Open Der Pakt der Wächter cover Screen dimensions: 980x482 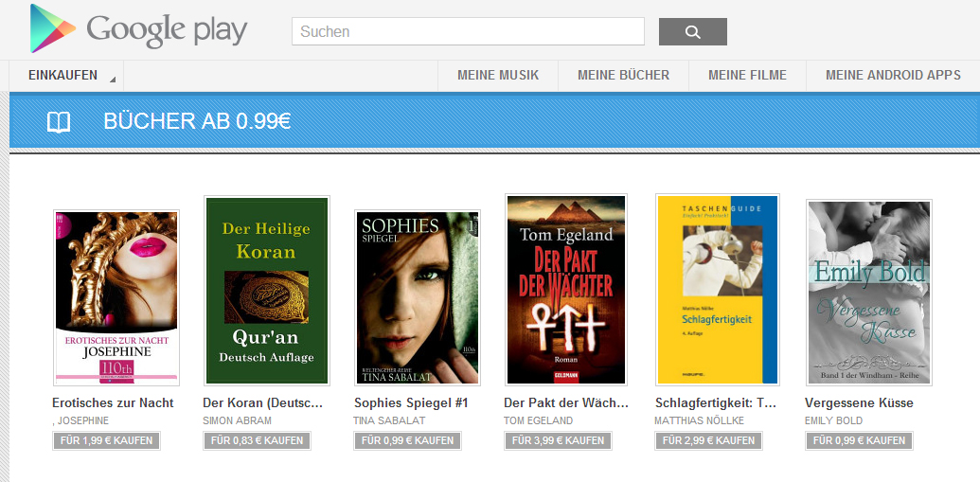pos(566,290)
